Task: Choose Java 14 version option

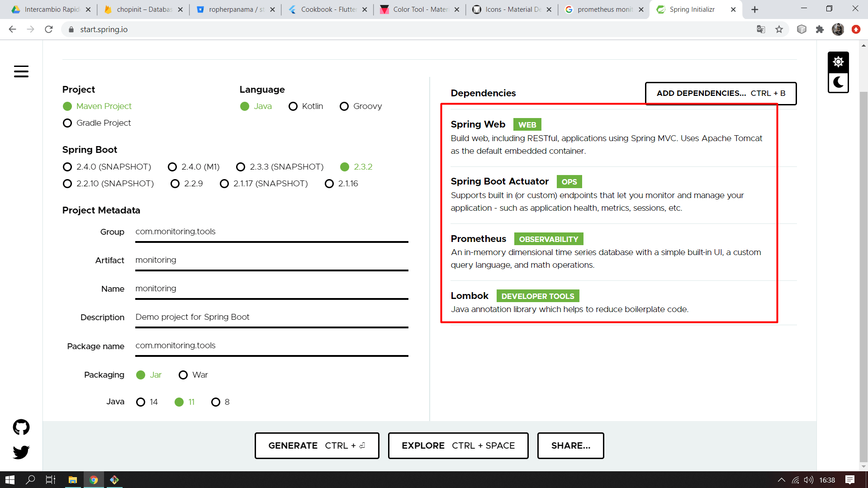Action: click(x=140, y=402)
